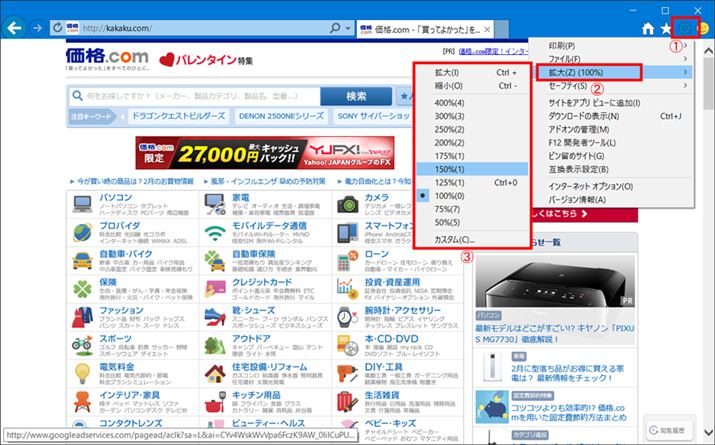715x445 pixels.
Task: Click the browser Back arrow button
Action: pos(14,28)
